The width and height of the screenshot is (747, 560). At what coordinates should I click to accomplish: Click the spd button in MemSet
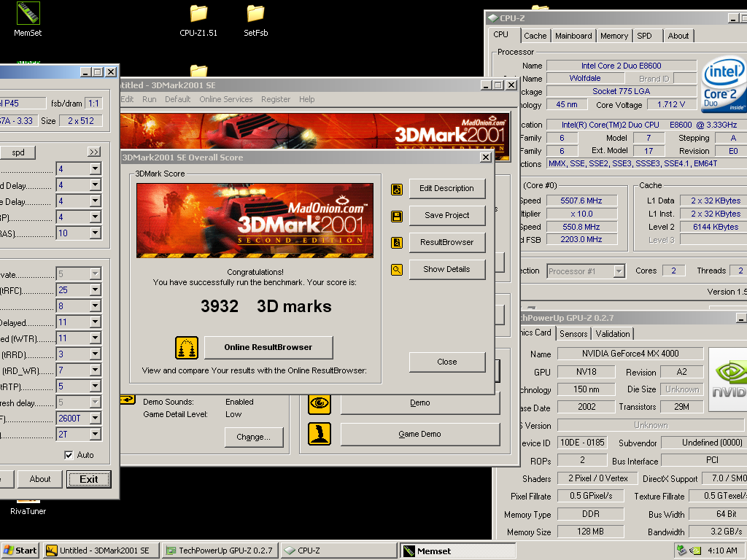(x=18, y=152)
